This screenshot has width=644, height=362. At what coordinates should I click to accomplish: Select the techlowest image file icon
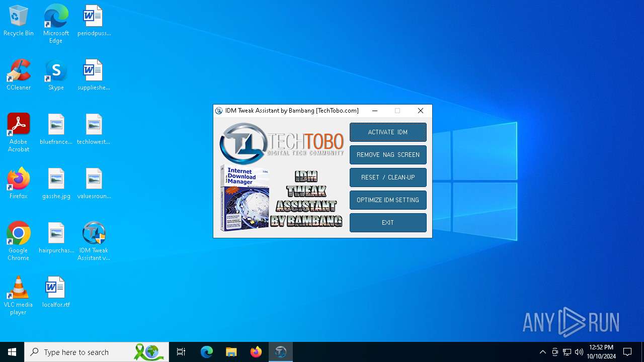click(94, 130)
